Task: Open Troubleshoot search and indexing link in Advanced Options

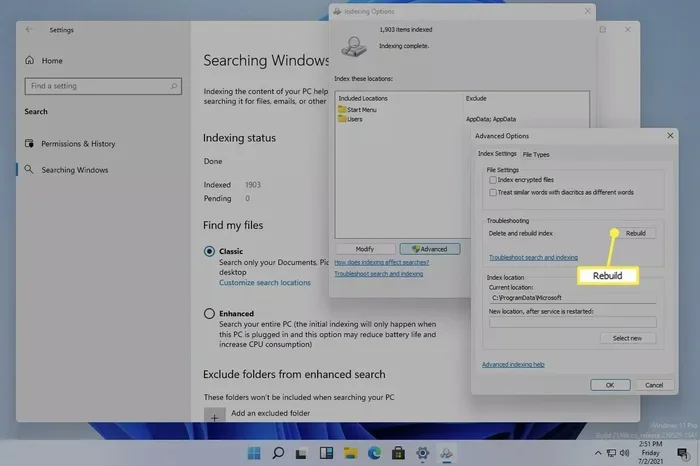Action: (533, 258)
